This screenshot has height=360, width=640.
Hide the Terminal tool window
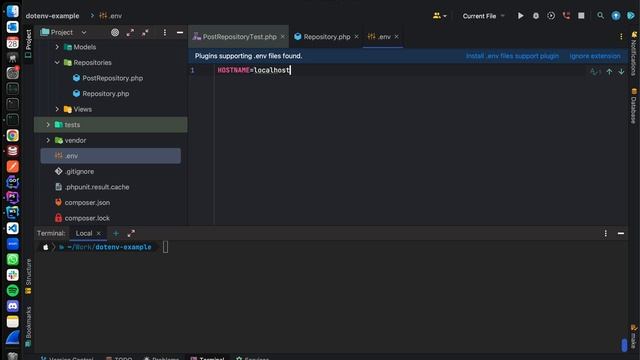click(x=620, y=233)
